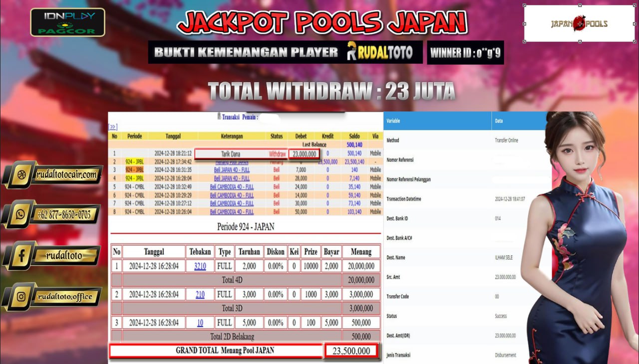Click the Status value Success
Image resolution: width=639 pixels, height=364 pixels.
click(x=501, y=316)
